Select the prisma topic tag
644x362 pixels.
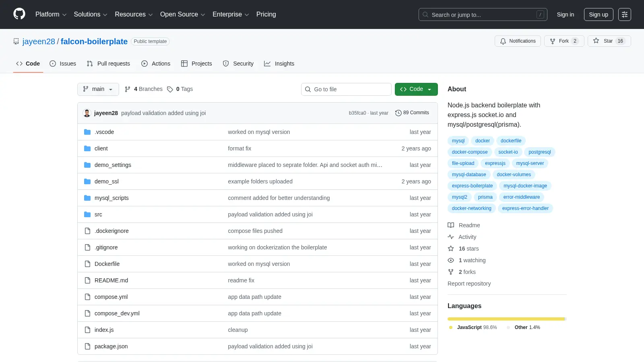click(x=485, y=197)
